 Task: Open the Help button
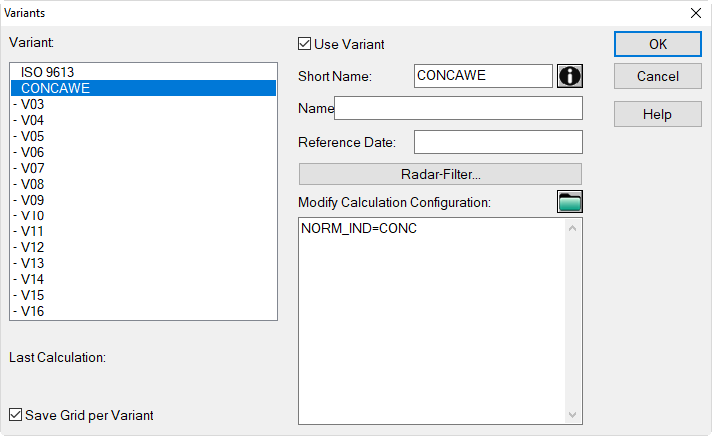click(x=658, y=114)
